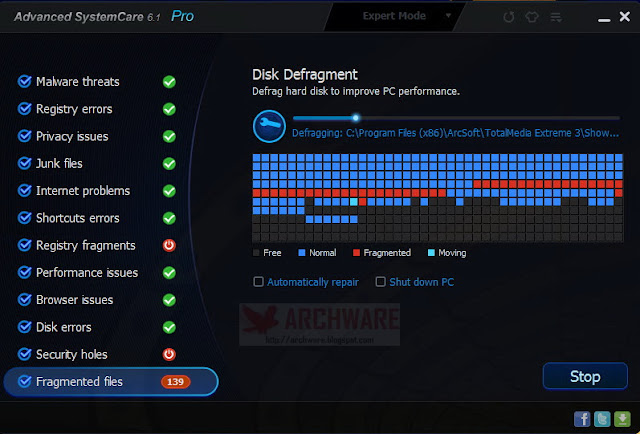Click the wrench defrag icon

(x=269, y=126)
